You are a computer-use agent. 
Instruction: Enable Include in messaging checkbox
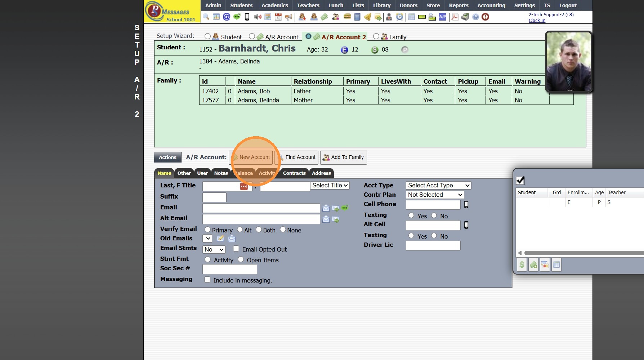coord(207,280)
